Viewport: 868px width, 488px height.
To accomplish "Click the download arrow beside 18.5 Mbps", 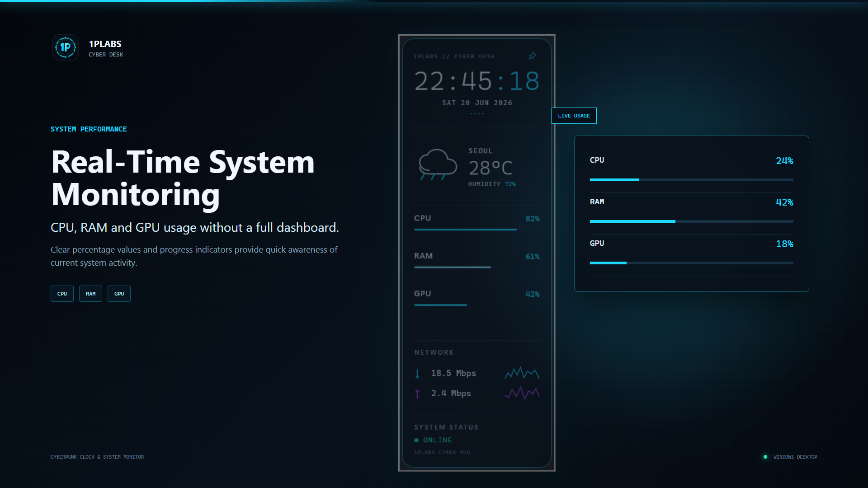I will point(417,374).
